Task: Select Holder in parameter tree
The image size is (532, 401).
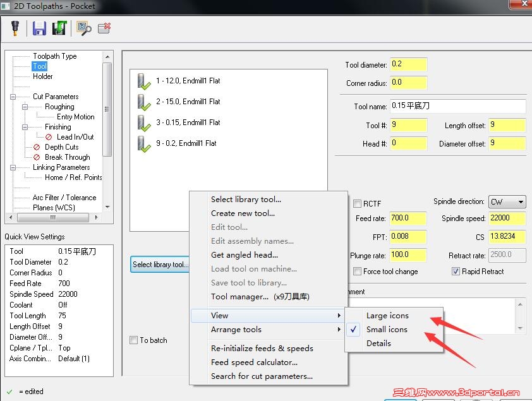Action: click(43, 76)
